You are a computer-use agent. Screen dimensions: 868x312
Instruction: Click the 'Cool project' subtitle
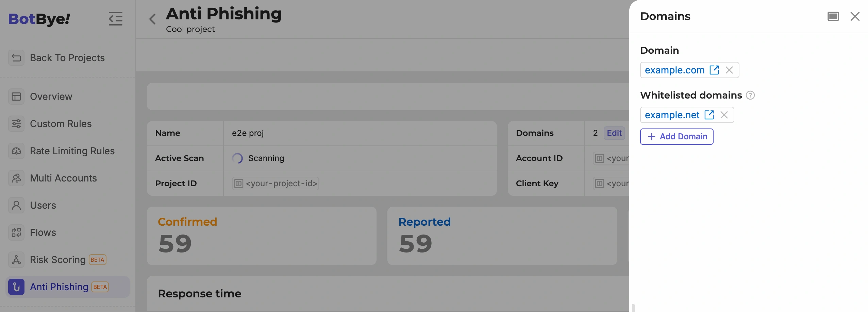pyautogui.click(x=190, y=29)
